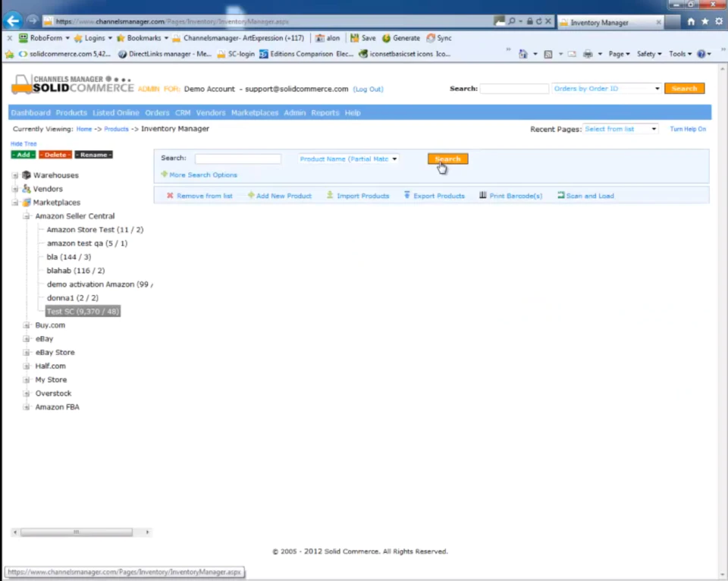Expand More Search Options
The height and width of the screenshot is (581, 728).
tap(199, 175)
